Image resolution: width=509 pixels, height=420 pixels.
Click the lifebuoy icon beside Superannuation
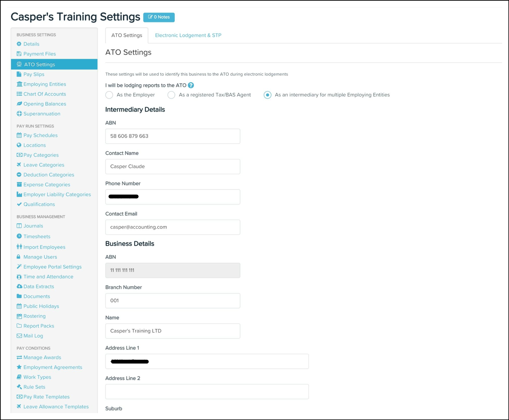pos(19,114)
